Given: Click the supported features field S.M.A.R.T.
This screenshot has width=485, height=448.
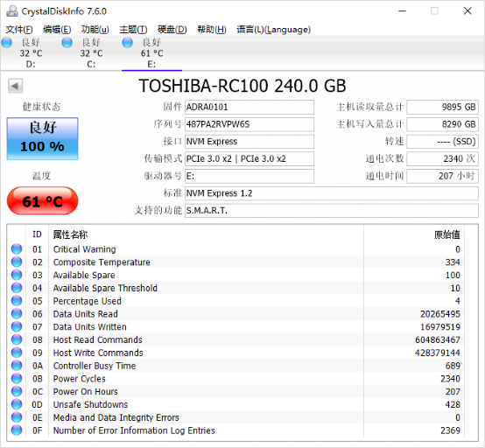Looking at the screenshot, I should (332, 211).
